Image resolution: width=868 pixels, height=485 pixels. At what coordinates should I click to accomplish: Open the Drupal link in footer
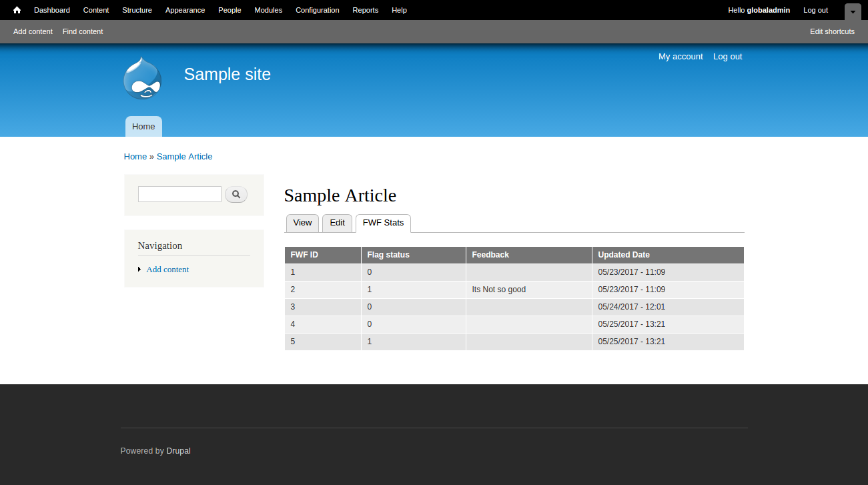178,451
